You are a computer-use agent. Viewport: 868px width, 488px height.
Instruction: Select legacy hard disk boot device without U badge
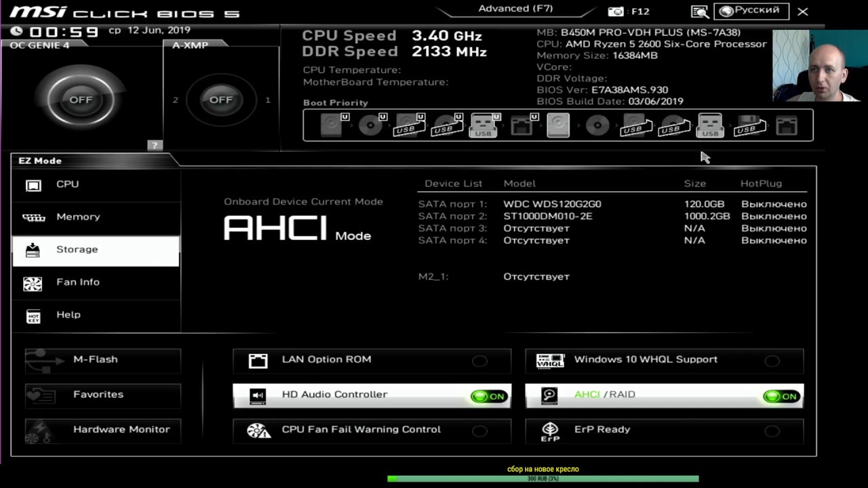click(x=558, y=125)
